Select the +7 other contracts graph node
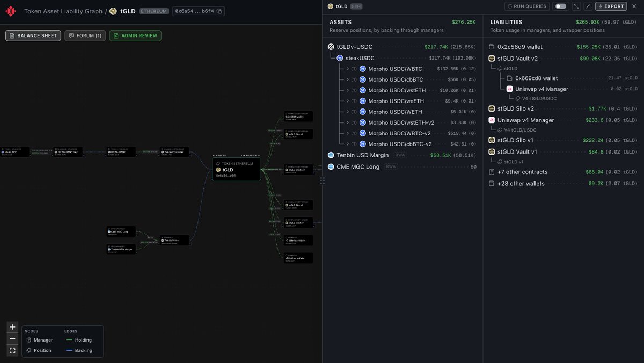 point(298,240)
